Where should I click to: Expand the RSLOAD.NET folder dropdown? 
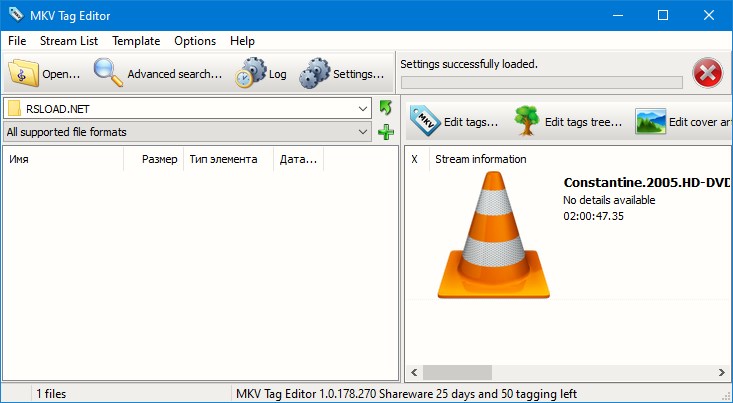(x=363, y=109)
